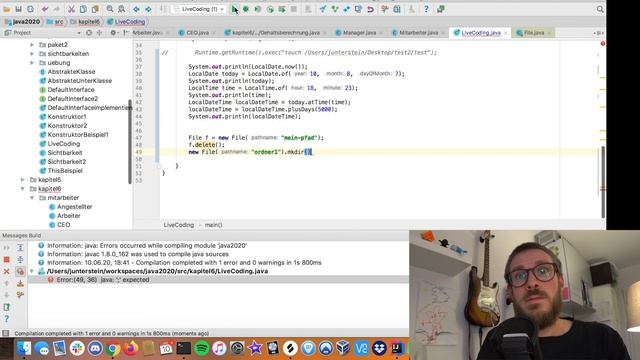Click the Save All toolbar icon
This screenshot has width=640, height=360.
pos(18,9)
